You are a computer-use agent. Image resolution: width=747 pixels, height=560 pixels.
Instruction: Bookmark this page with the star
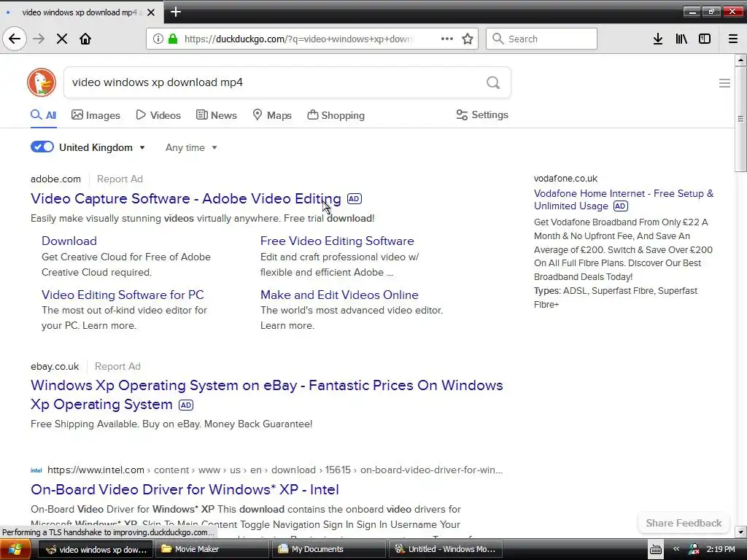468,39
